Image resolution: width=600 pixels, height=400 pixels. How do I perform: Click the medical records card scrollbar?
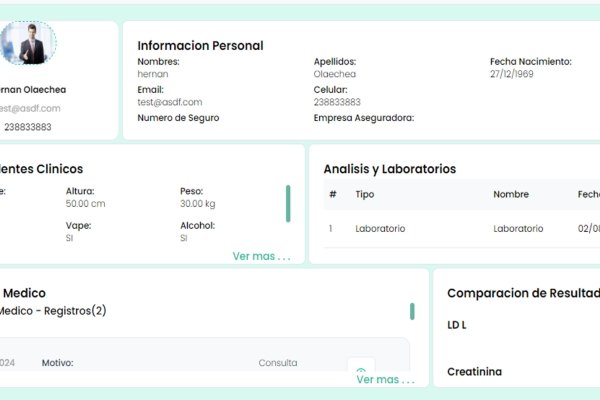pos(412,311)
